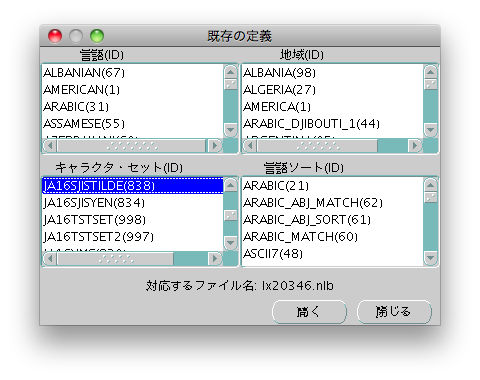Image resolution: width=480 pixels, height=380 pixels.
Task: Select ASSAMESE(55) in the language list
Action: (x=133, y=124)
